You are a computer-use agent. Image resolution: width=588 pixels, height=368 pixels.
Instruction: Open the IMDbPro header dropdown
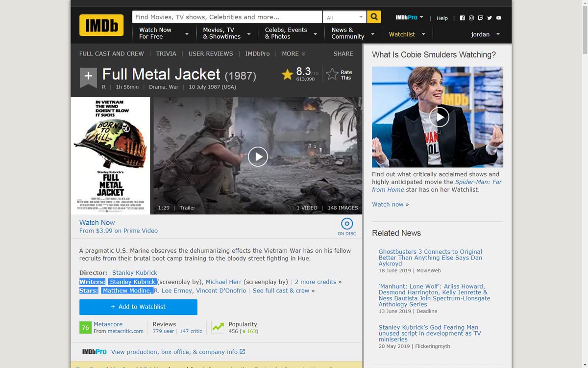(x=410, y=18)
